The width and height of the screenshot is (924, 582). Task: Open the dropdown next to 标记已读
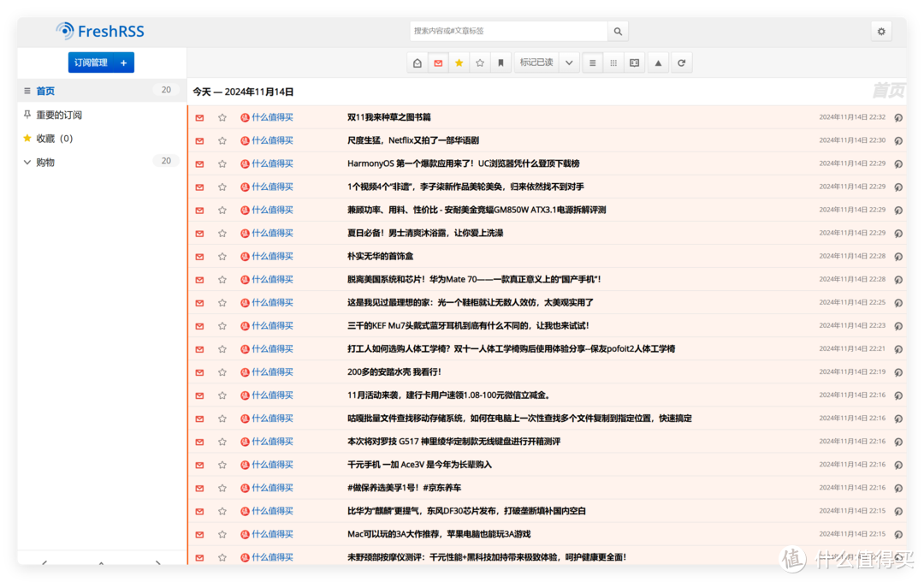pyautogui.click(x=569, y=62)
